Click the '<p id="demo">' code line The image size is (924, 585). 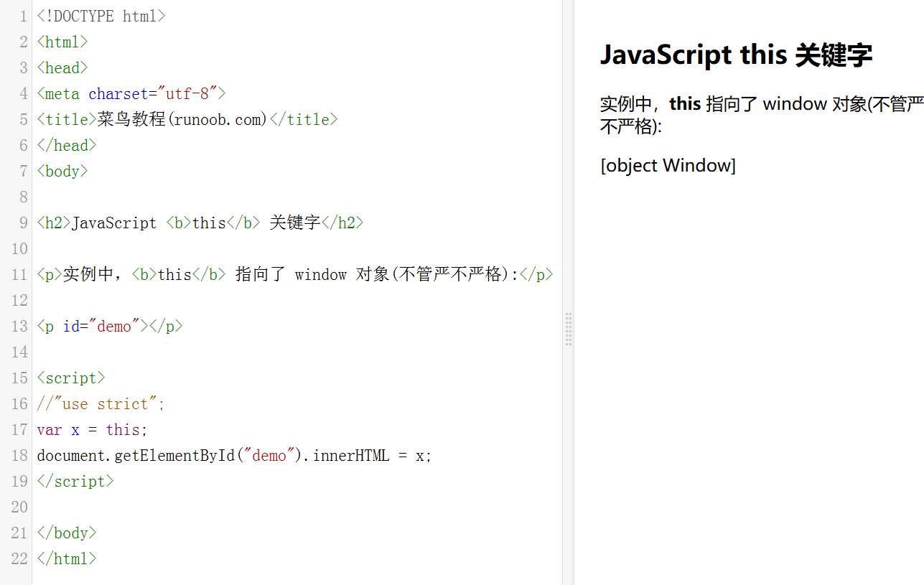click(110, 326)
